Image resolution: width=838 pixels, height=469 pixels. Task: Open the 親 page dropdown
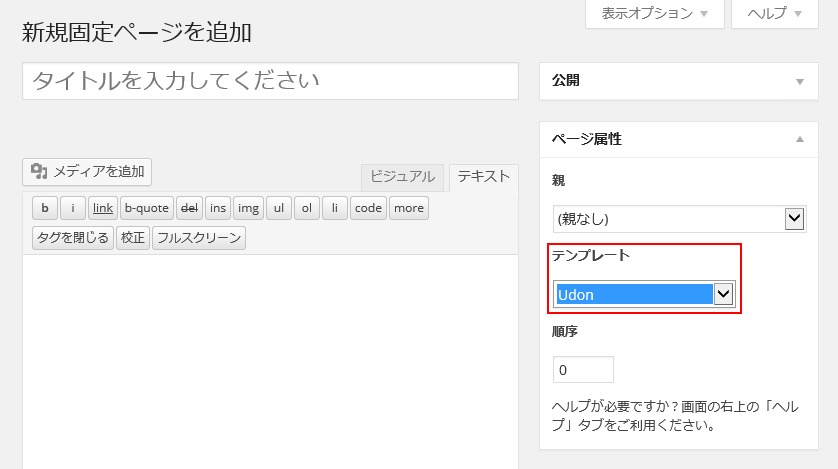(x=680, y=218)
